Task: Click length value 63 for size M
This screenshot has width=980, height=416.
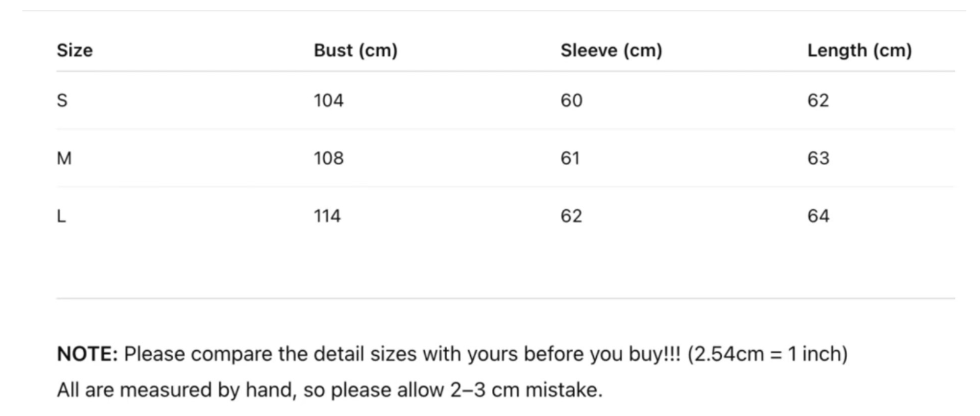Action: [x=818, y=158]
